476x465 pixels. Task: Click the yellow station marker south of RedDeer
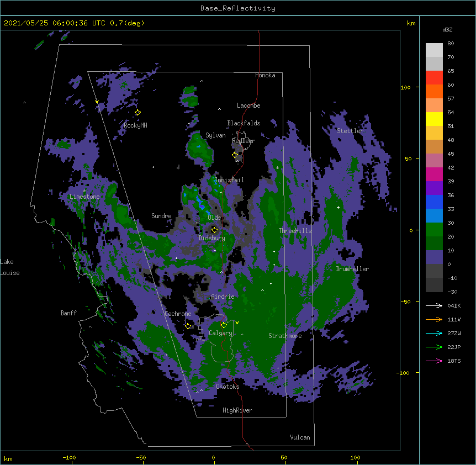tap(235, 155)
